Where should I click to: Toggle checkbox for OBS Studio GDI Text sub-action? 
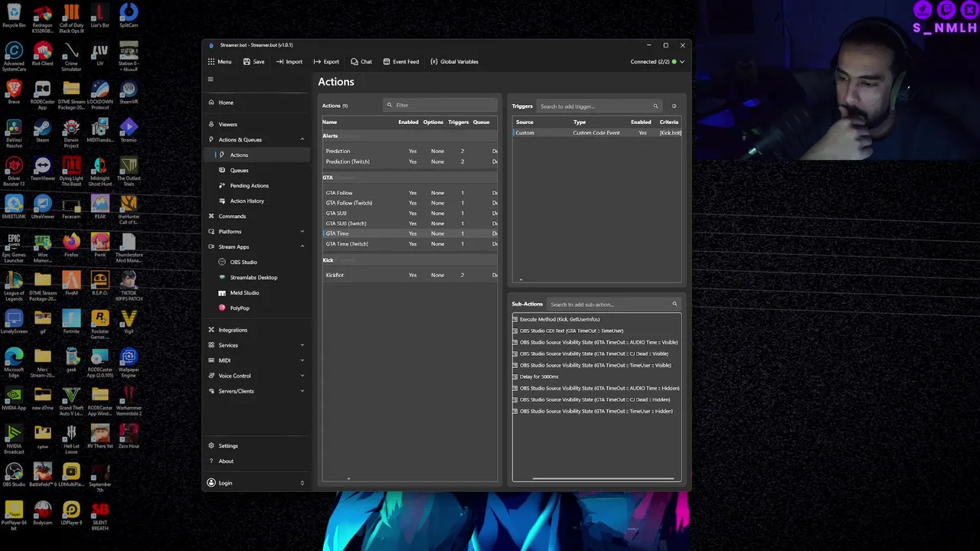(x=515, y=331)
